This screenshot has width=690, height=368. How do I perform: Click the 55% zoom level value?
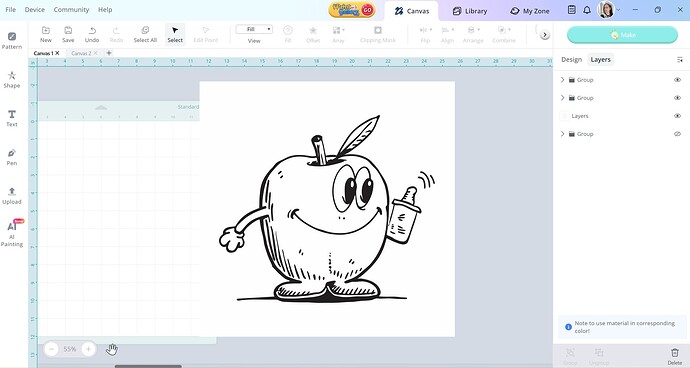(x=70, y=349)
